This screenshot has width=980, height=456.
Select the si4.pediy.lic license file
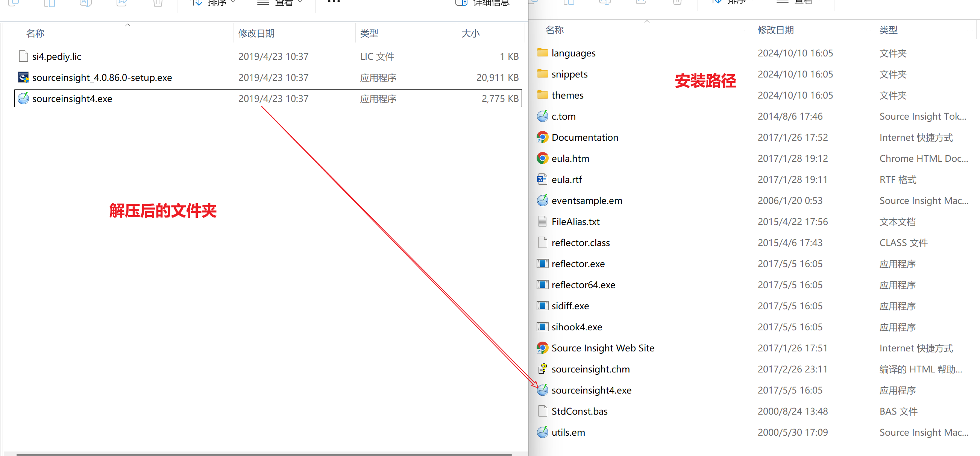click(57, 57)
